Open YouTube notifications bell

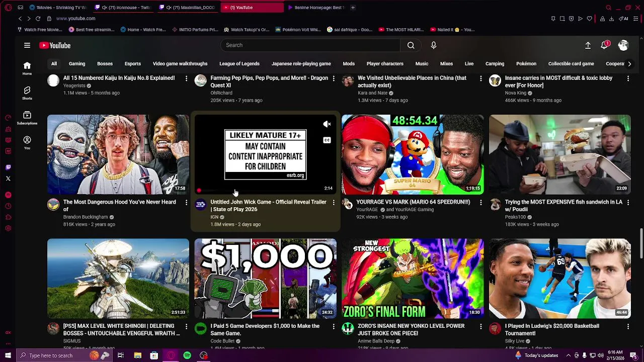(x=605, y=45)
